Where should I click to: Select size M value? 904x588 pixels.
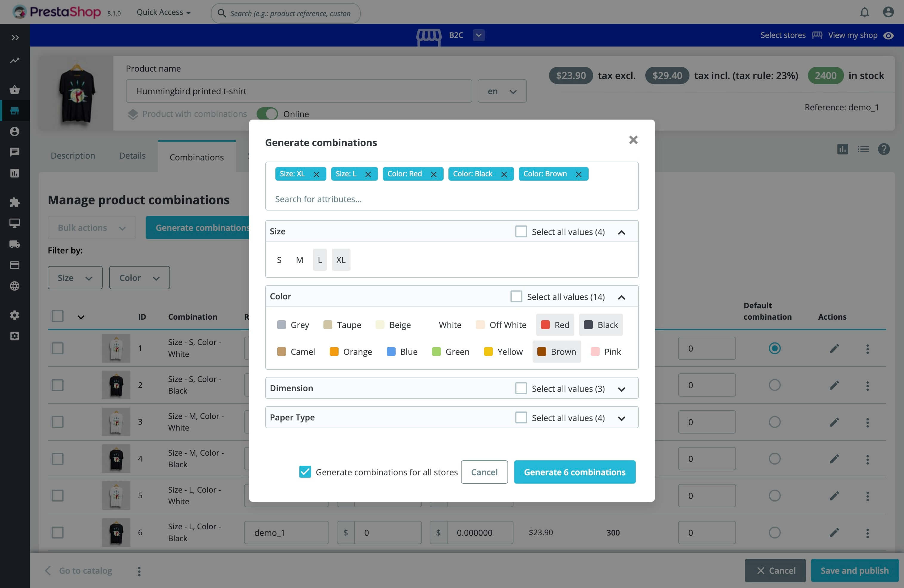coord(300,260)
